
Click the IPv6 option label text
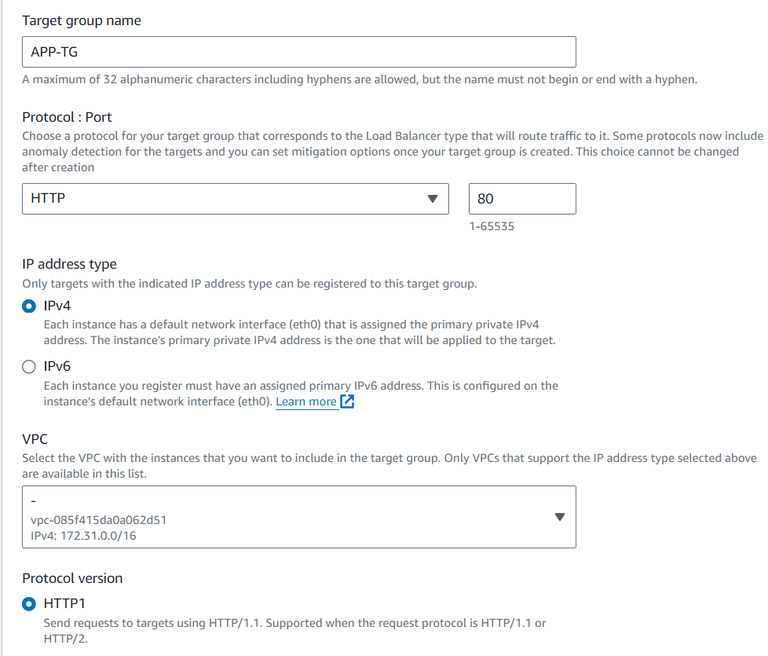coord(58,367)
